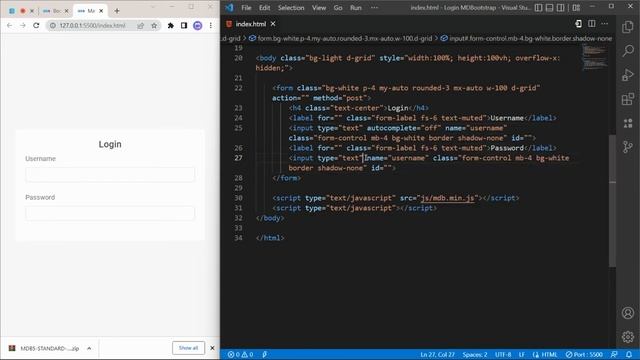Expand the MDB5-STANDARD zip download options arrow
Viewport: 640px width, 360px height.
[89, 348]
